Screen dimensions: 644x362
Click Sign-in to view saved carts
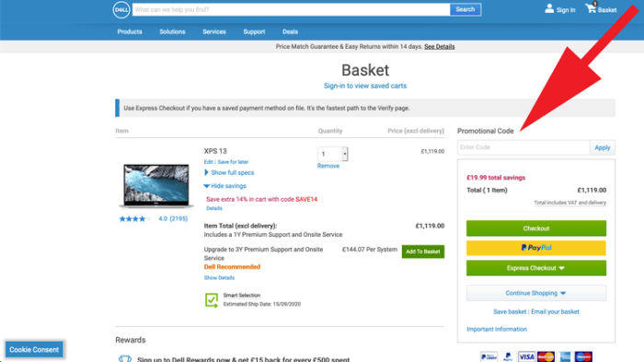tap(365, 86)
